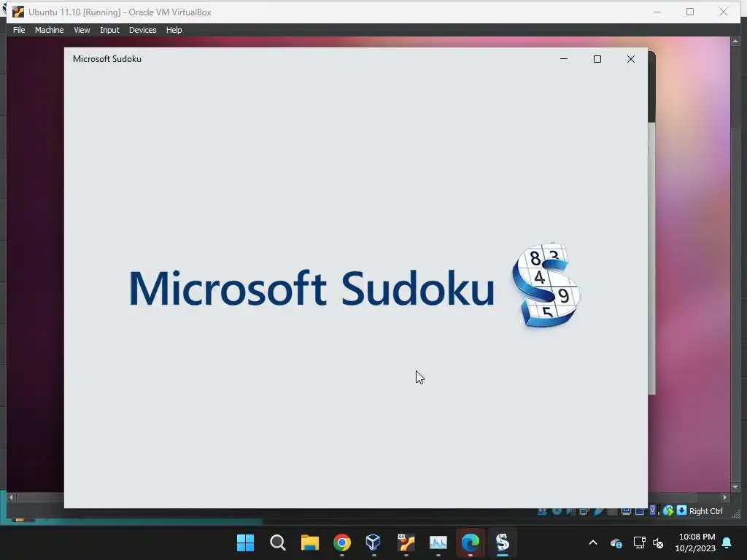This screenshot has width=747, height=560.
Task: Click the Right Ctrl host key label
Action: point(706,511)
